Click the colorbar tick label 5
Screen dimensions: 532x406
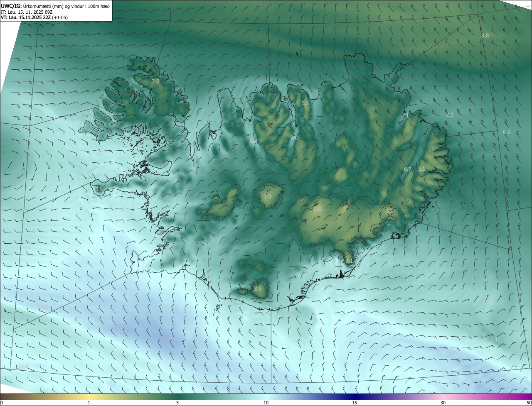point(177,403)
